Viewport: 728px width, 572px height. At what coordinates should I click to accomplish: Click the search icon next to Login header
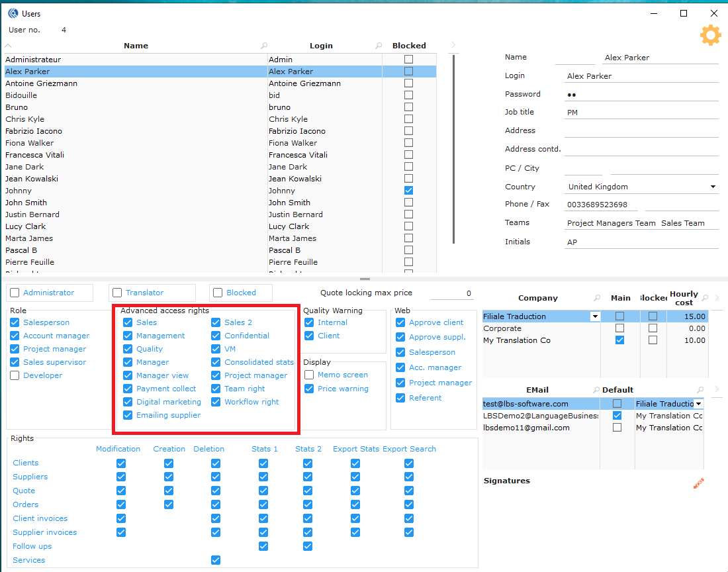coord(377,46)
